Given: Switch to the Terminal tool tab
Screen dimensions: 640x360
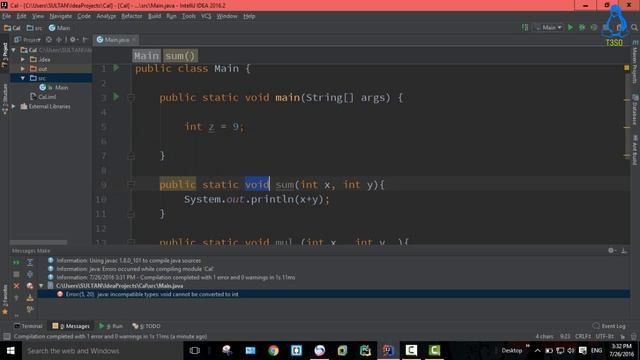Looking at the screenshot, I should [x=28, y=326].
